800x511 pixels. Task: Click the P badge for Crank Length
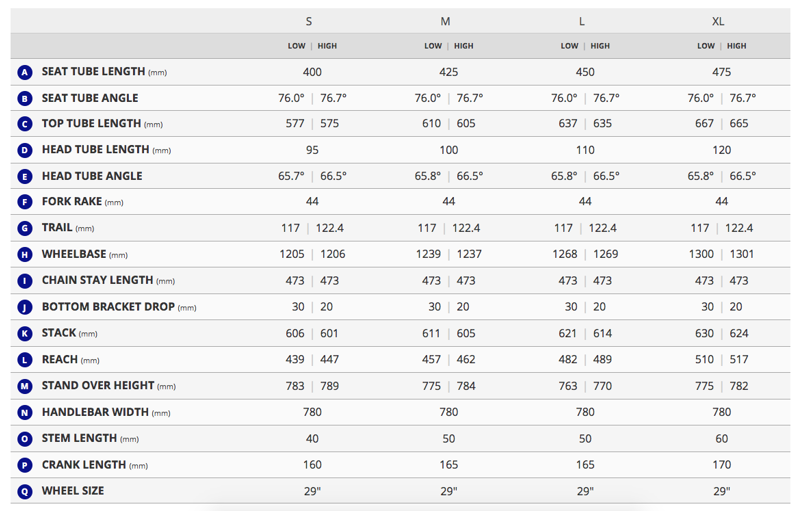[x=25, y=465]
